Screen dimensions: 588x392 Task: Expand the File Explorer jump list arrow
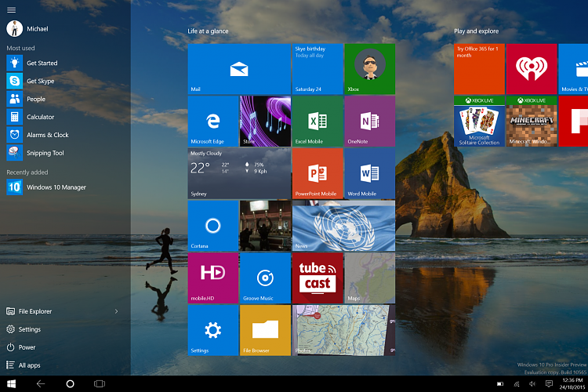click(x=116, y=311)
